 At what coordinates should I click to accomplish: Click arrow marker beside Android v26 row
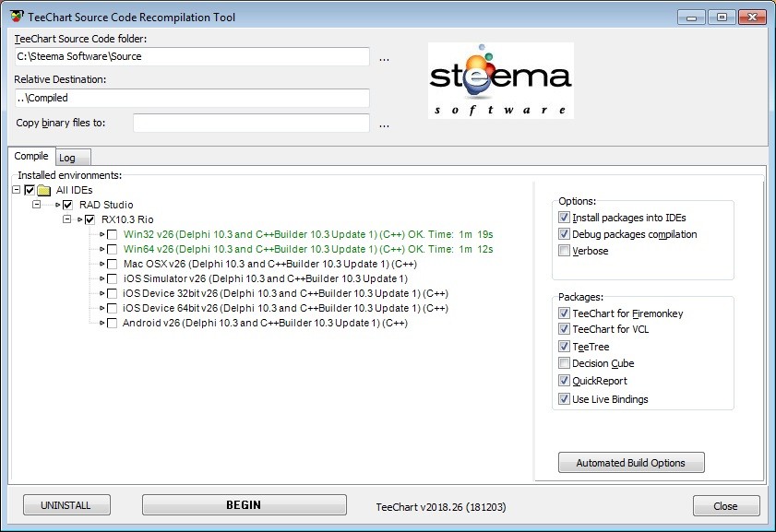(x=101, y=324)
